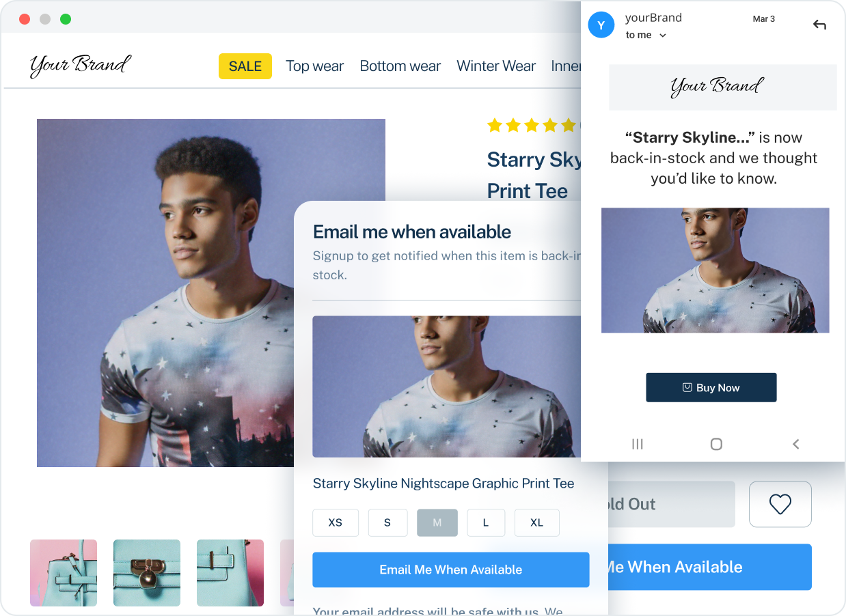Tap the Android home navigation icon

(716, 444)
